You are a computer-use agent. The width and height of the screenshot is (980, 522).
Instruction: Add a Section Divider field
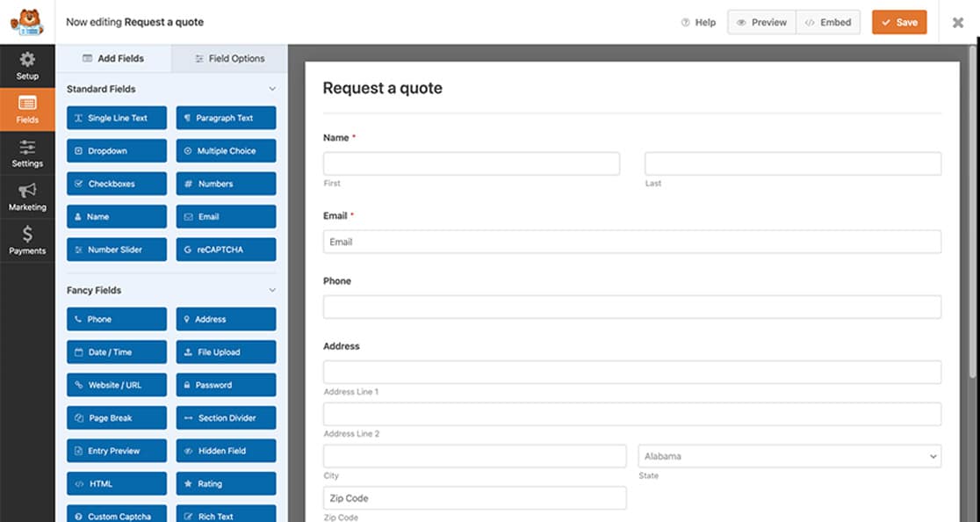(227, 417)
